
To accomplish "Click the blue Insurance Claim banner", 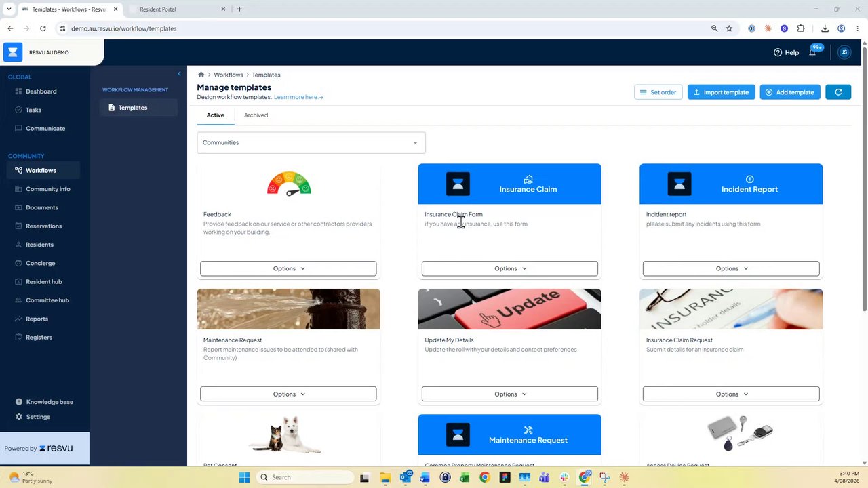I will [509, 184].
